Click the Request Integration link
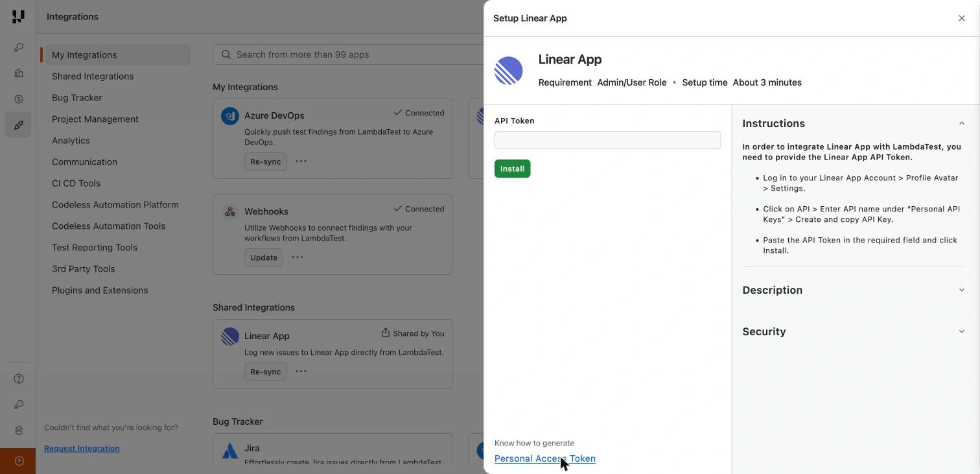This screenshot has width=980, height=474. pos(82,448)
